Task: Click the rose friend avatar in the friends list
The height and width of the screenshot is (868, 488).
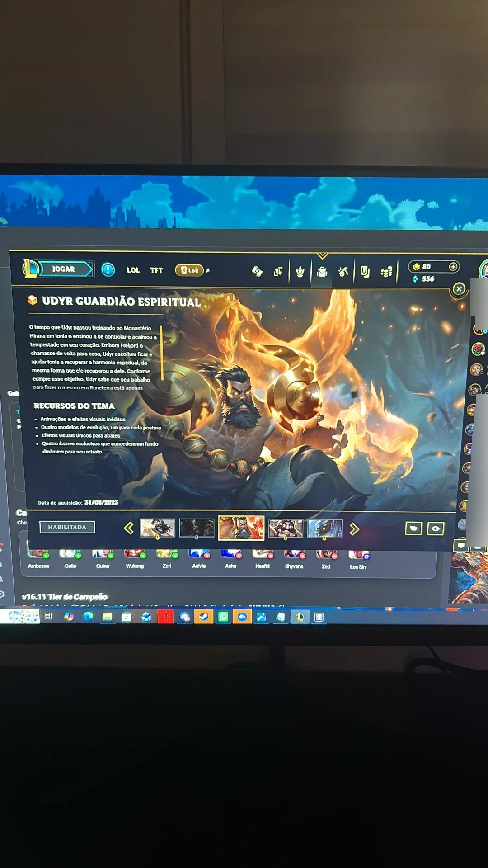Action: pos(478,349)
